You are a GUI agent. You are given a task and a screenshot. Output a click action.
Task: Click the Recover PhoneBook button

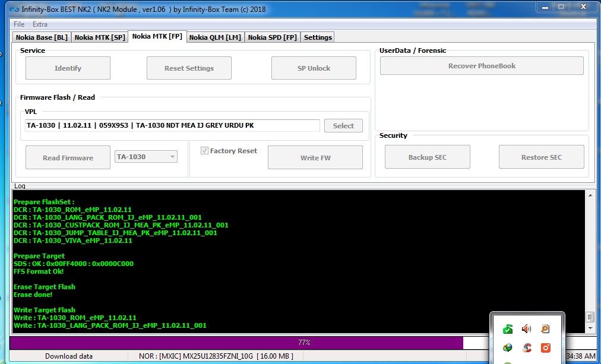click(482, 66)
